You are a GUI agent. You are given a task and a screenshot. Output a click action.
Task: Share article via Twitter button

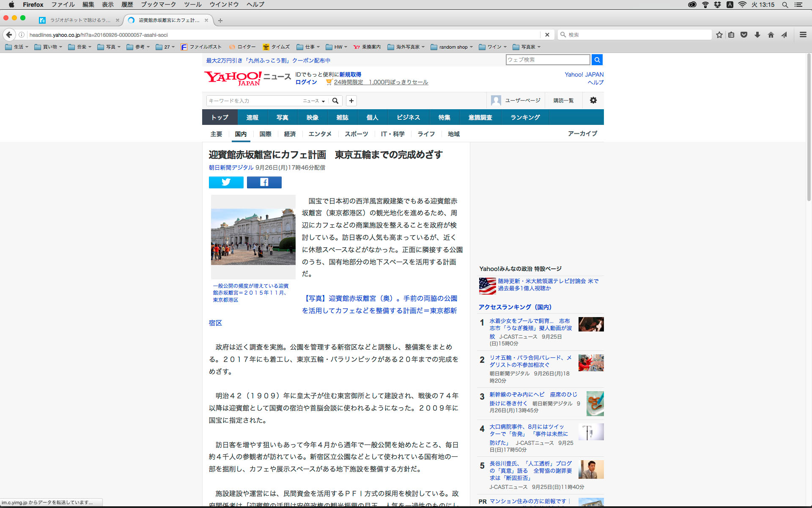pos(226,182)
